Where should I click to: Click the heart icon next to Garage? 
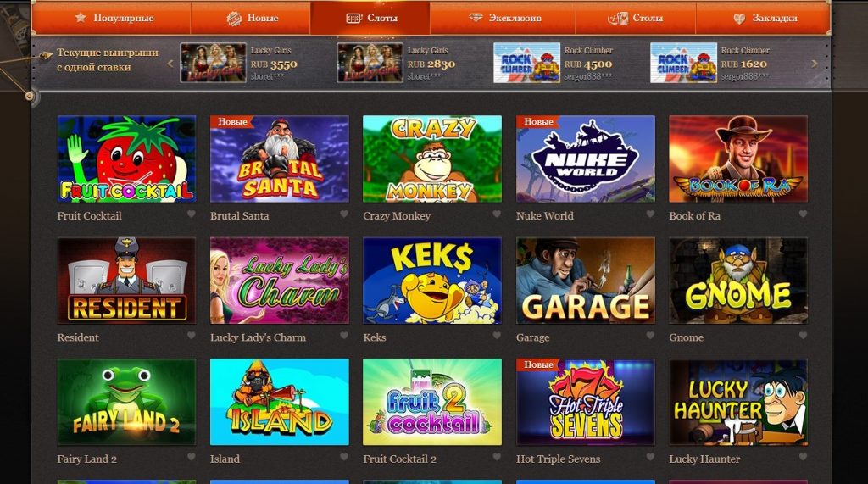pos(650,336)
